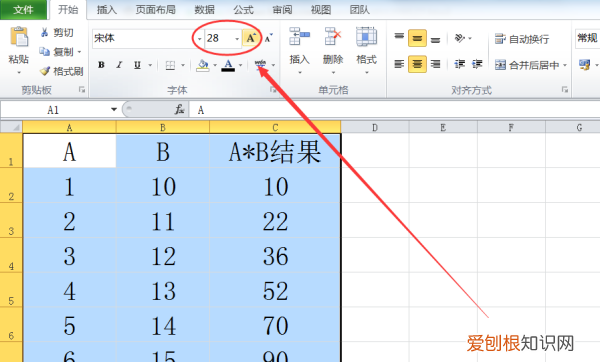This screenshot has height=362, width=600.
Task: Toggle Underline formatting
Action: 137,65
